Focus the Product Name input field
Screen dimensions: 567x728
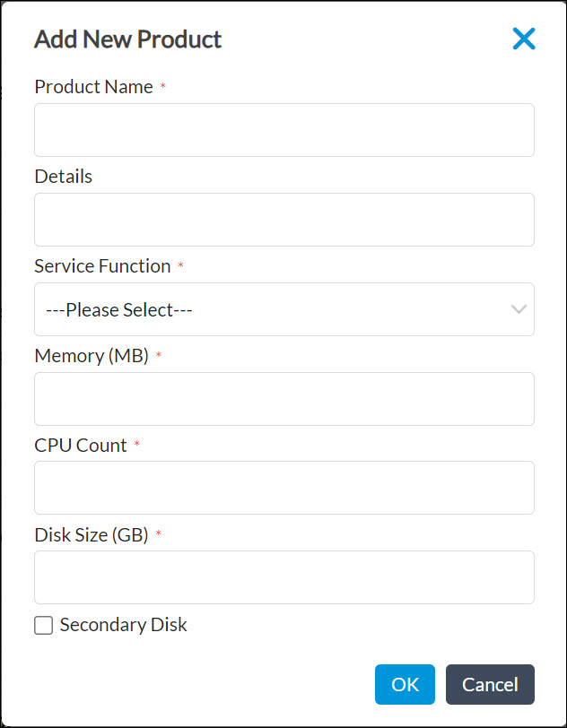(283, 129)
